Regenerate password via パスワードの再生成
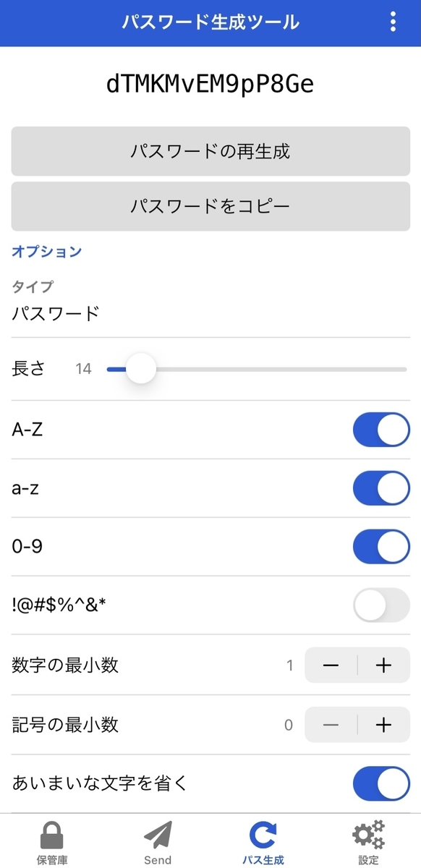The image size is (421, 868). [210, 151]
